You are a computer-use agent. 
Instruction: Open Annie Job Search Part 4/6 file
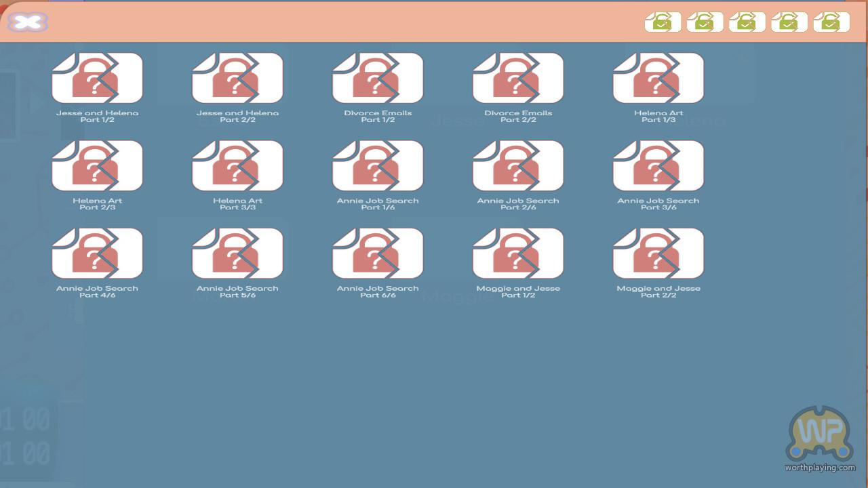click(x=97, y=253)
